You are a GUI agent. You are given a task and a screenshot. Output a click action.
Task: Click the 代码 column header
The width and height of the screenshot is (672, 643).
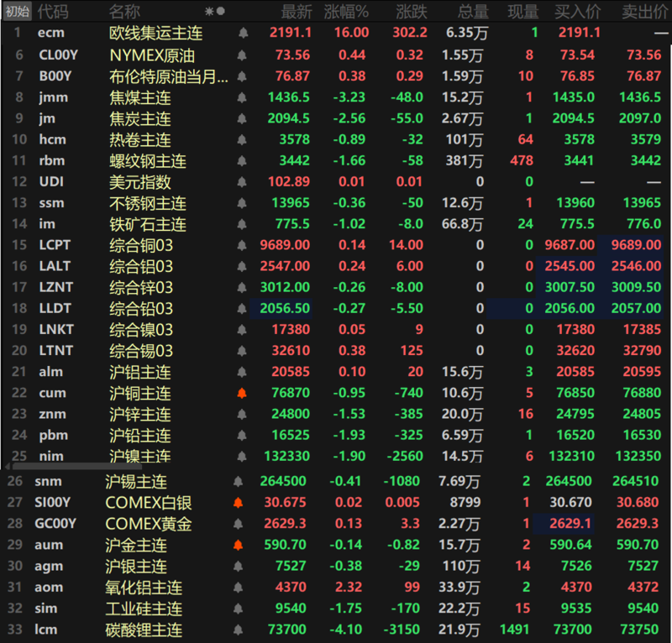(54, 12)
